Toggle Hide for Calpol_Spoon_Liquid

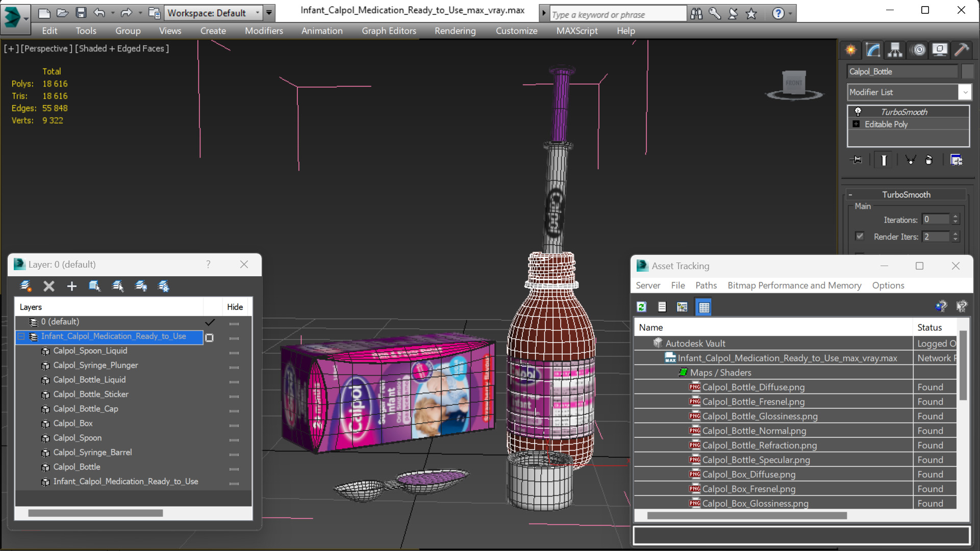coord(234,353)
